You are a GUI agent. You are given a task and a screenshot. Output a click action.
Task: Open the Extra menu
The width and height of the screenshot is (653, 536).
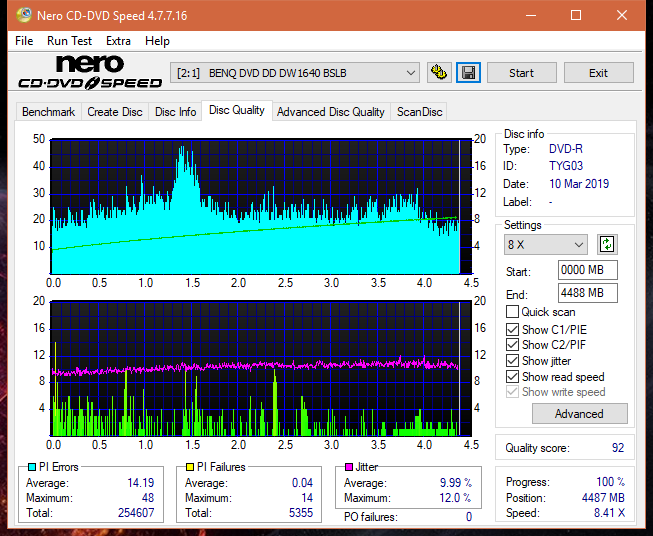click(118, 41)
